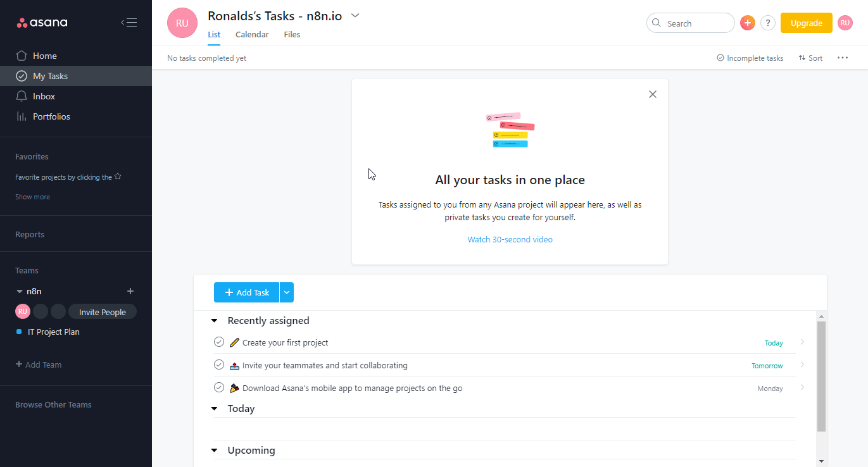This screenshot has height=467, width=868.
Task: Complete the 'Download Asana's mobile app' task
Action: [x=219, y=387]
